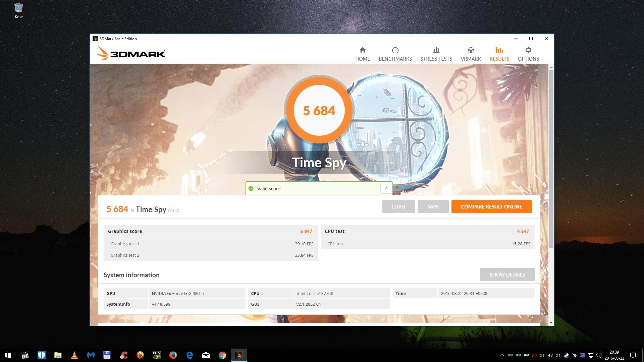The width and height of the screenshot is (644, 362).
Task: Click the green valid score checkmark
Action: [x=251, y=188]
